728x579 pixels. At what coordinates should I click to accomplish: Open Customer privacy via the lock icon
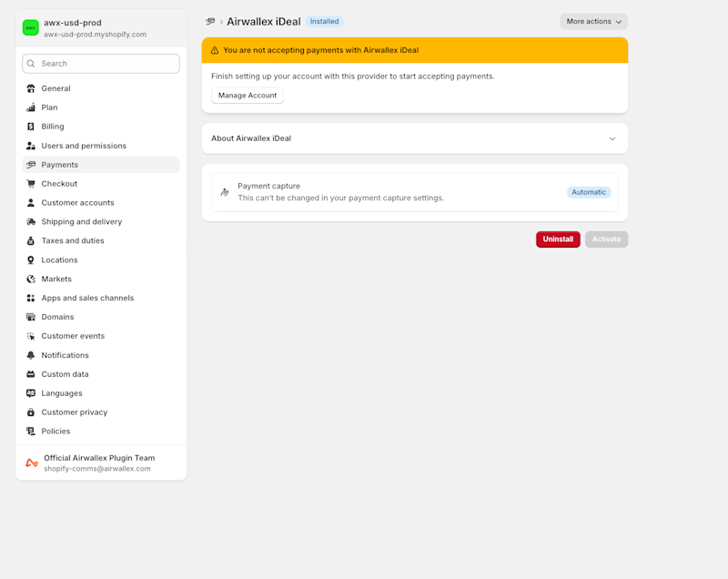coord(30,412)
